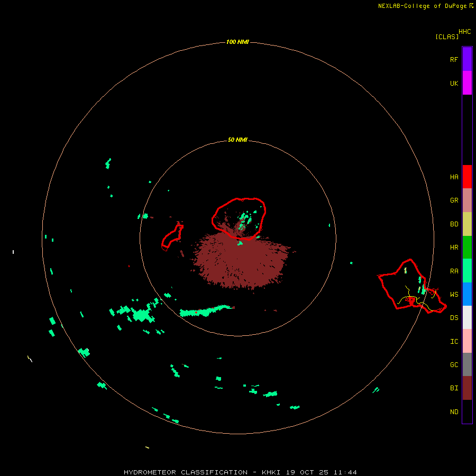Click the GC legend label
The width and height of the screenshot is (476, 476).
click(x=454, y=364)
